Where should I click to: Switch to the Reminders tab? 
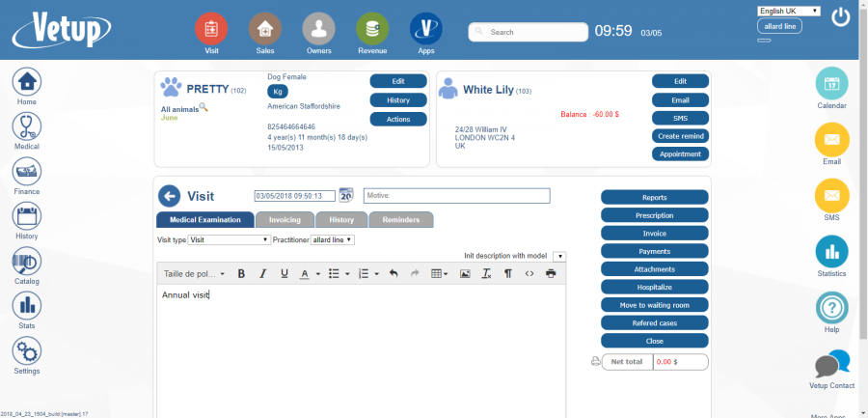(x=401, y=220)
